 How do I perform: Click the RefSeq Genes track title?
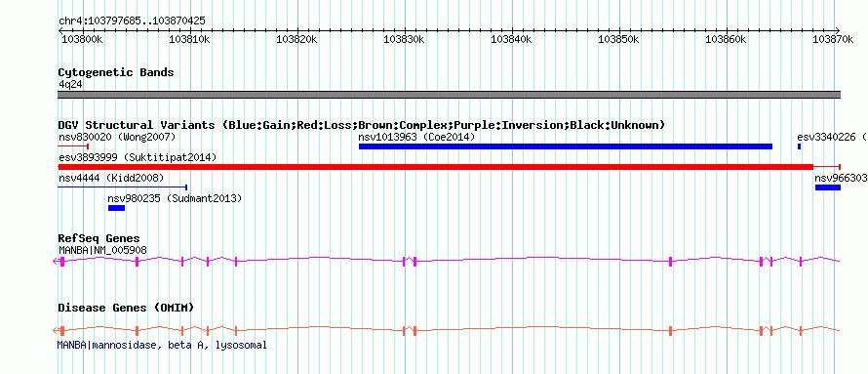point(99,239)
